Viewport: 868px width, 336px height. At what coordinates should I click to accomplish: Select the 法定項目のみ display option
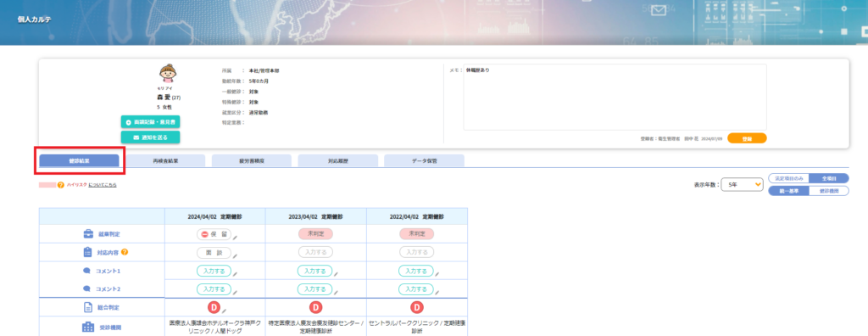pos(789,178)
